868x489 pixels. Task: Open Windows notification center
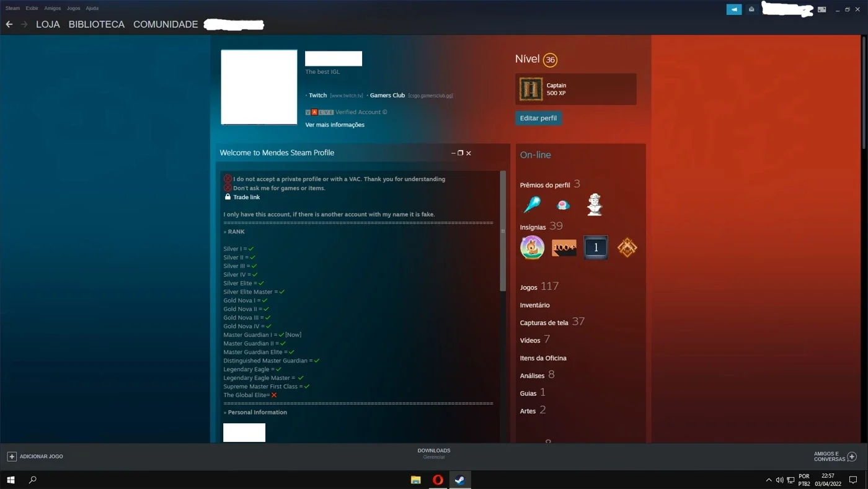853,480
